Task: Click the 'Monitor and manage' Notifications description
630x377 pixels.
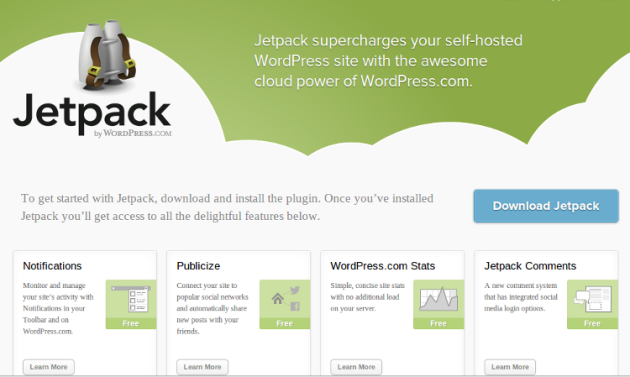Action: pyautogui.click(x=58, y=308)
